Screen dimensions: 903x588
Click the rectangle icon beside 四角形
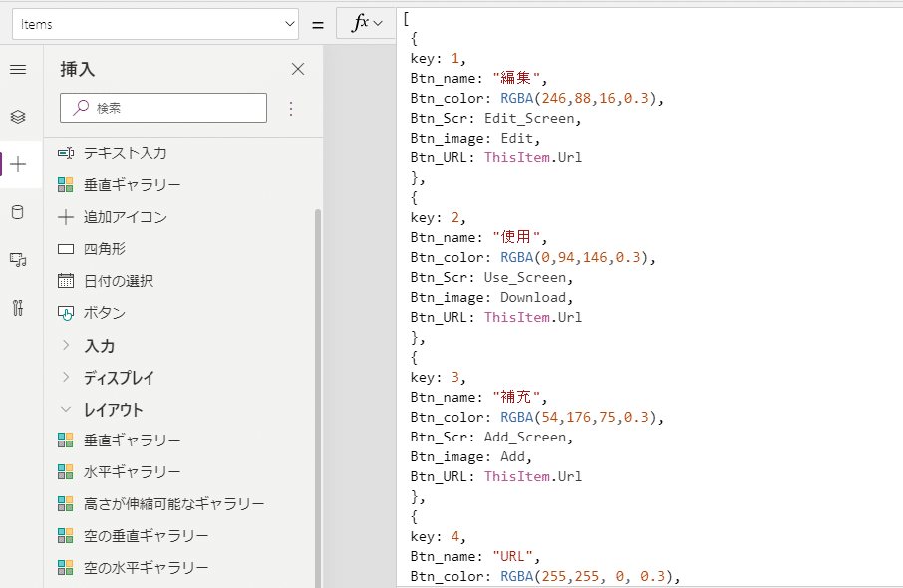(x=66, y=249)
